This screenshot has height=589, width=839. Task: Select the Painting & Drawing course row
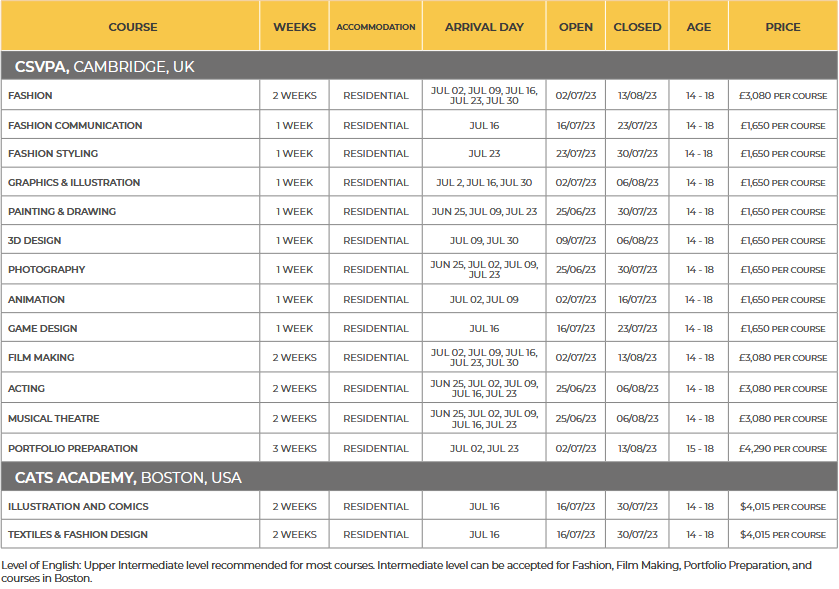(x=62, y=212)
